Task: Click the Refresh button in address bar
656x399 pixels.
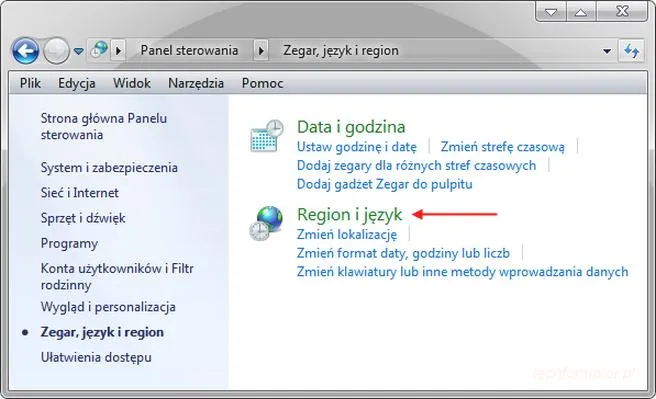Action: (631, 51)
